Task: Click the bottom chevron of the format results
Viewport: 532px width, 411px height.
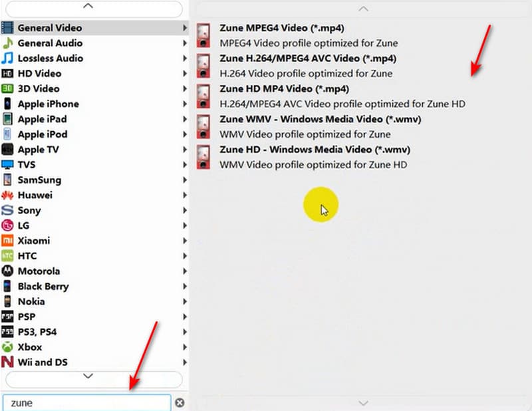Action: coord(363,403)
